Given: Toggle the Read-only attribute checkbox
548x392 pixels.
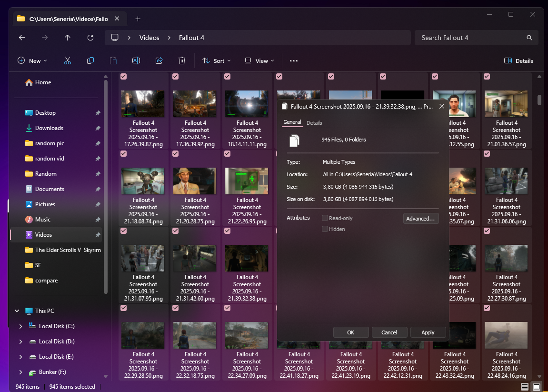Looking at the screenshot, I should [x=325, y=218].
